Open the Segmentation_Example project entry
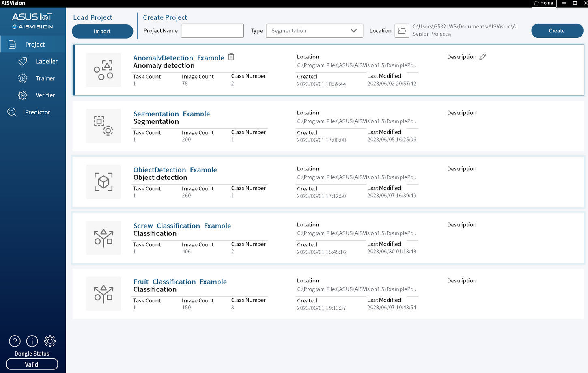Screen dimensions: 588x373 (x=172, y=114)
